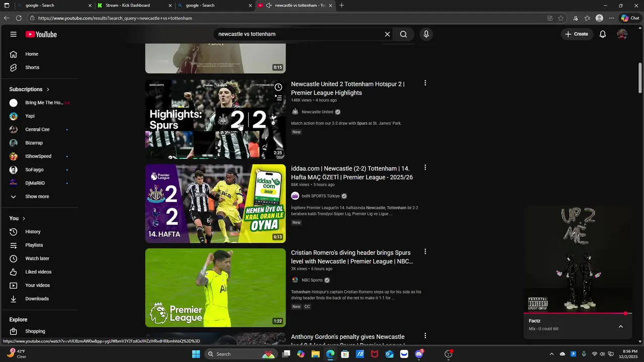The width and height of the screenshot is (644, 362).
Task: Play the Cristian Romero Premier League thumbnail
Action: point(215,288)
